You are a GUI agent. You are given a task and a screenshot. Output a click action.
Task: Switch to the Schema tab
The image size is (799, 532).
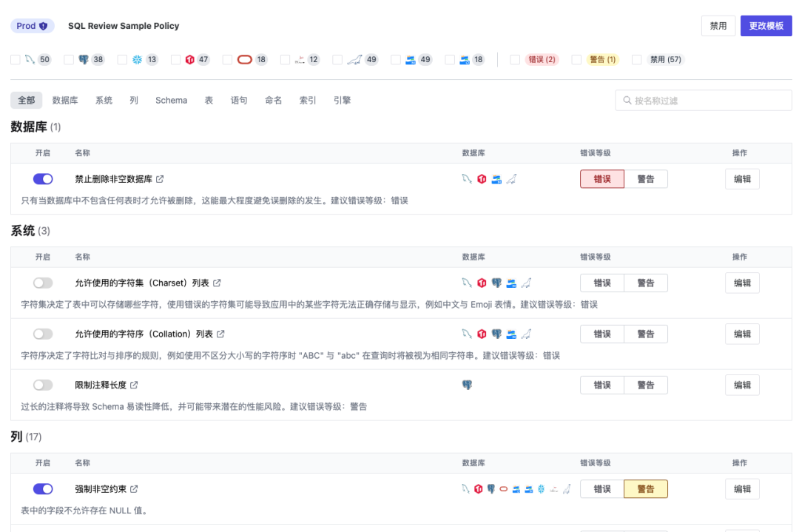[x=171, y=101]
